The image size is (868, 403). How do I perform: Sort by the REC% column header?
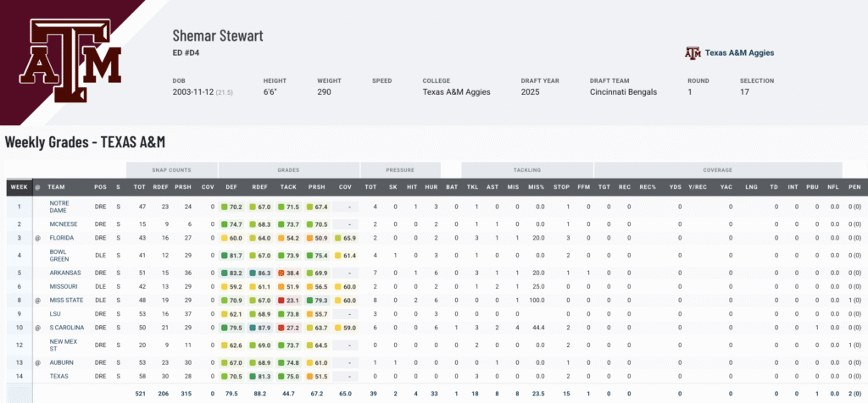(x=648, y=187)
